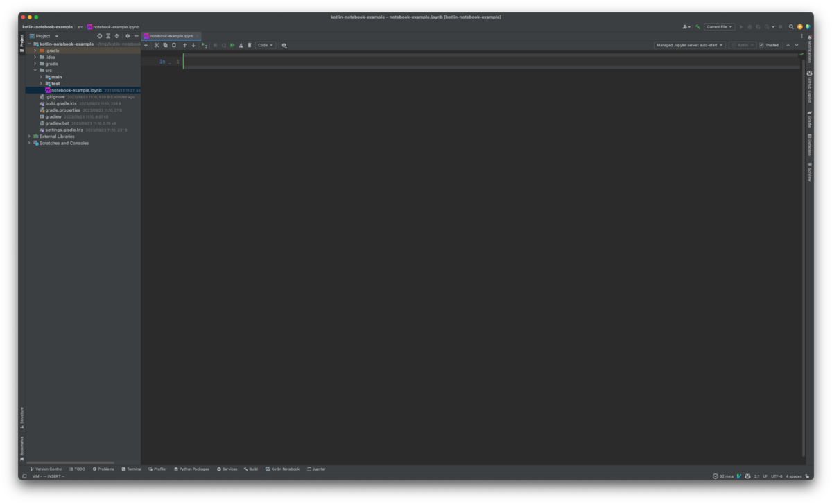
Task: Open the Code cell type dropdown
Action: [266, 45]
